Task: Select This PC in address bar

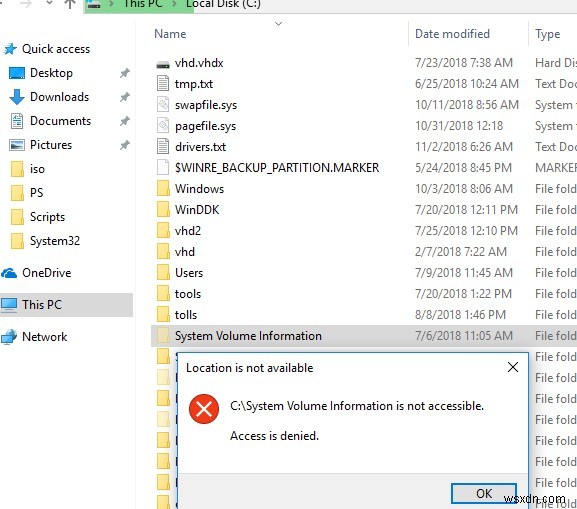Action: (x=144, y=4)
